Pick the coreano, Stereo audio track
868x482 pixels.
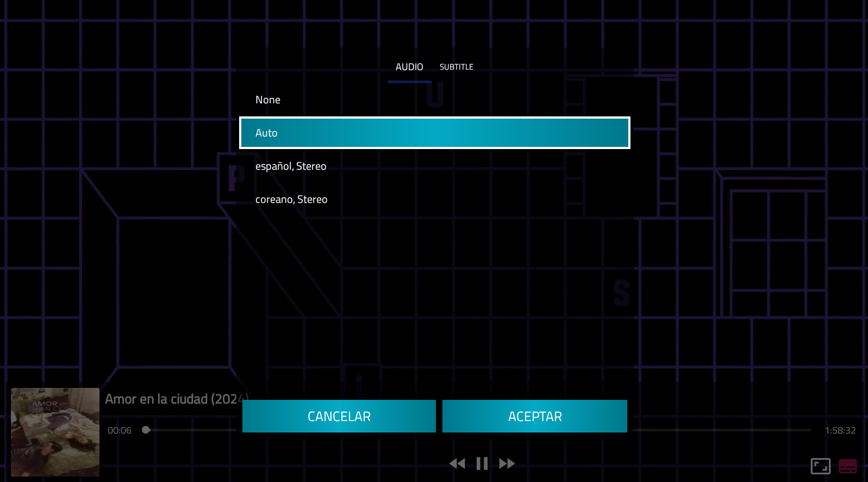tap(291, 200)
